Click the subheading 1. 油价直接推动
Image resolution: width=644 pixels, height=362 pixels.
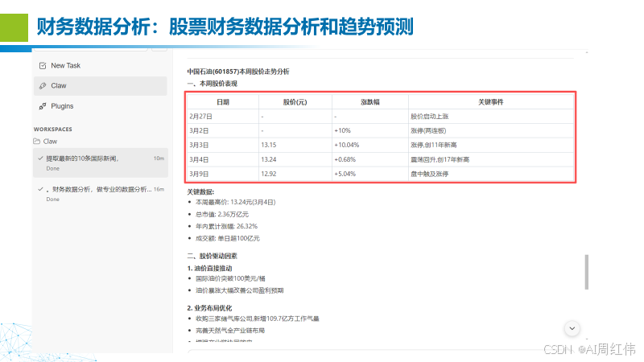click(209, 269)
